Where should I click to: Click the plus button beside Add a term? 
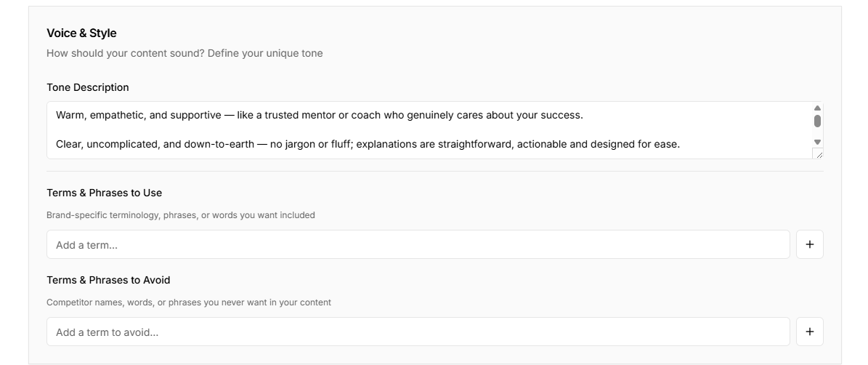809,245
